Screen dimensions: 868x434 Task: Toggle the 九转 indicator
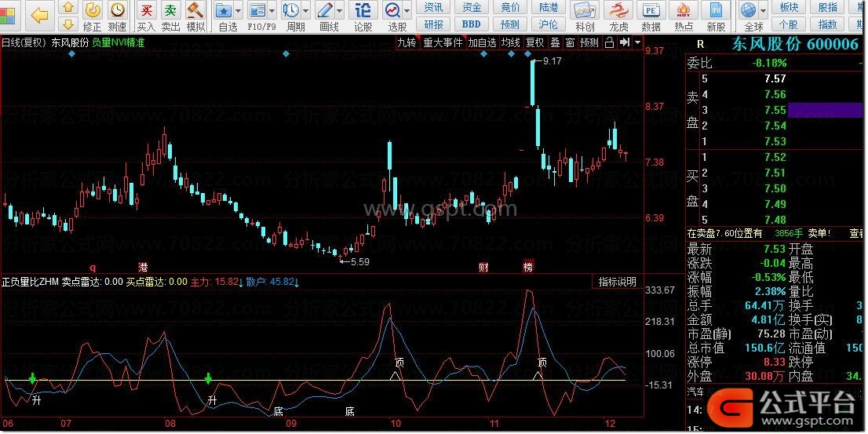(407, 42)
